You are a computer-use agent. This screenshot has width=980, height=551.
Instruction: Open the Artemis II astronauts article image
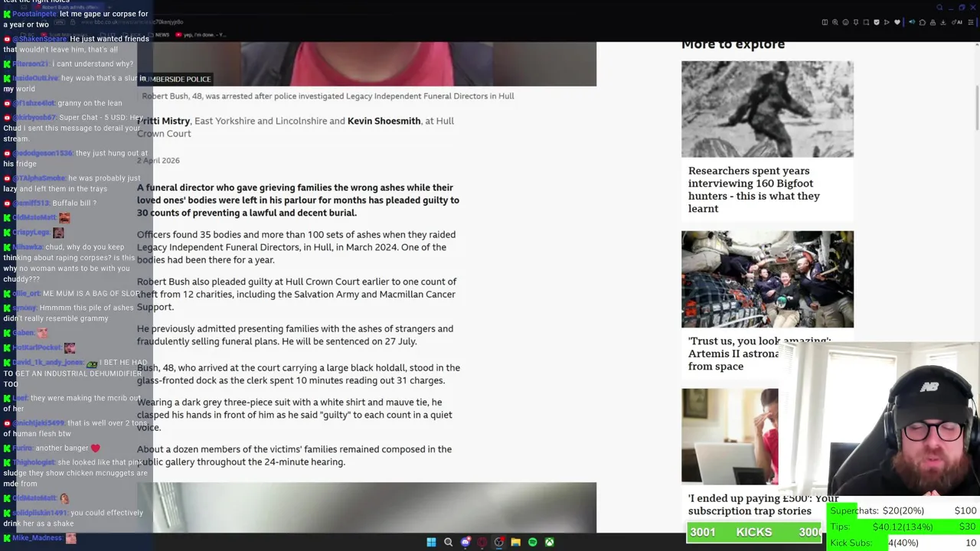pyautogui.click(x=767, y=279)
